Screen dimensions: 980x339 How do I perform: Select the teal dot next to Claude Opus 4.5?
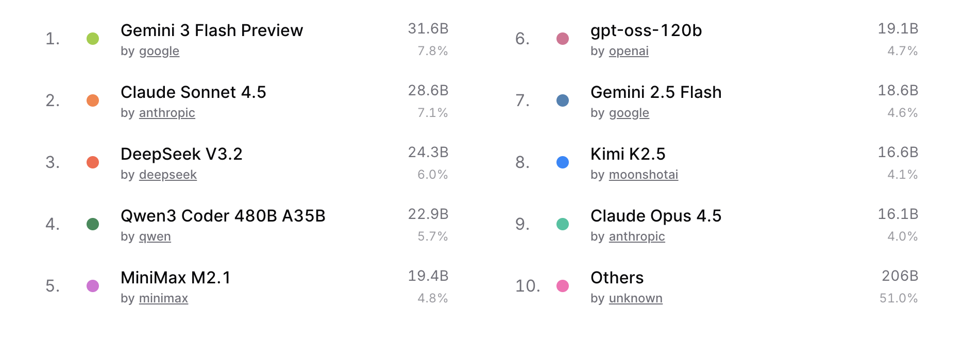[x=563, y=224]
